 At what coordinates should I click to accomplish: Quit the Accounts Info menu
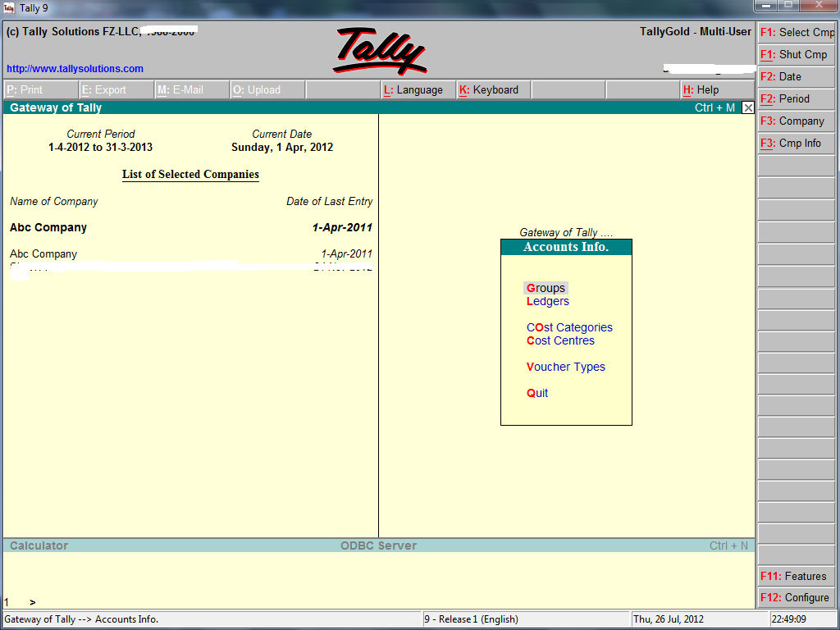(537, 393)
